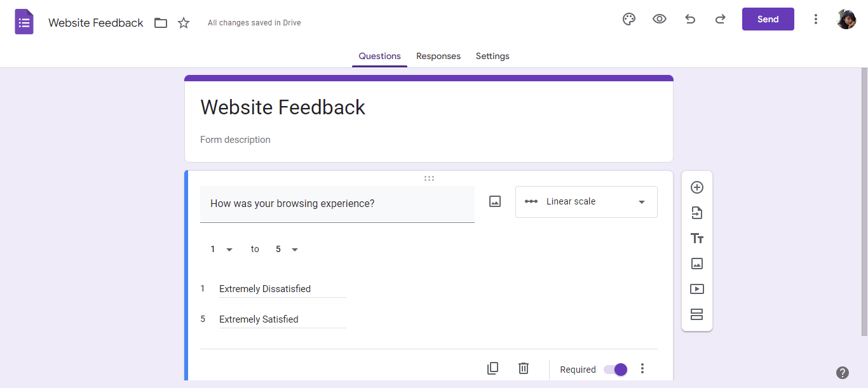Add a title and description block
Screen dimensions: 868x388
click(697, 238)
